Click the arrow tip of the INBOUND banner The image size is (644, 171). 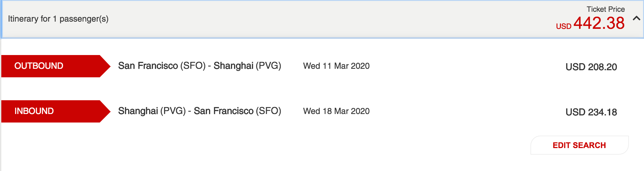coord(106,111)
